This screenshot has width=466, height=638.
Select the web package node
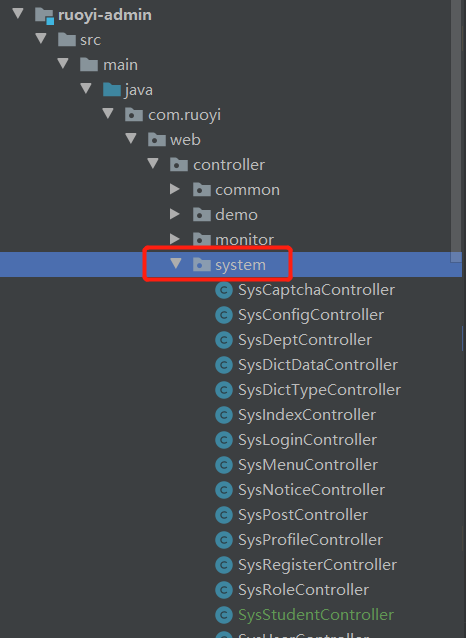tap(185, 140)
